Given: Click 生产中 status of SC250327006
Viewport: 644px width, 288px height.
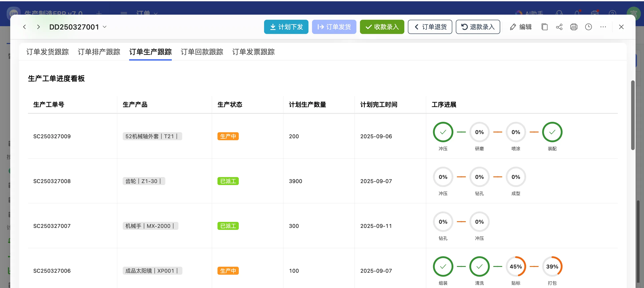Looking at the screenshot, I should click(x=228, y=270).
